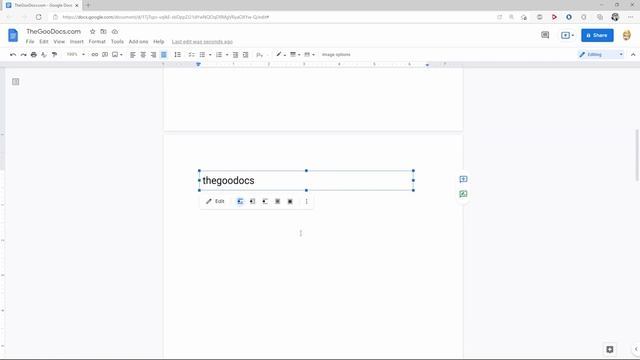Screen dimensions: 640x360
Task: Add a comment using toolbar icon
Action: [x=105, y=55]
